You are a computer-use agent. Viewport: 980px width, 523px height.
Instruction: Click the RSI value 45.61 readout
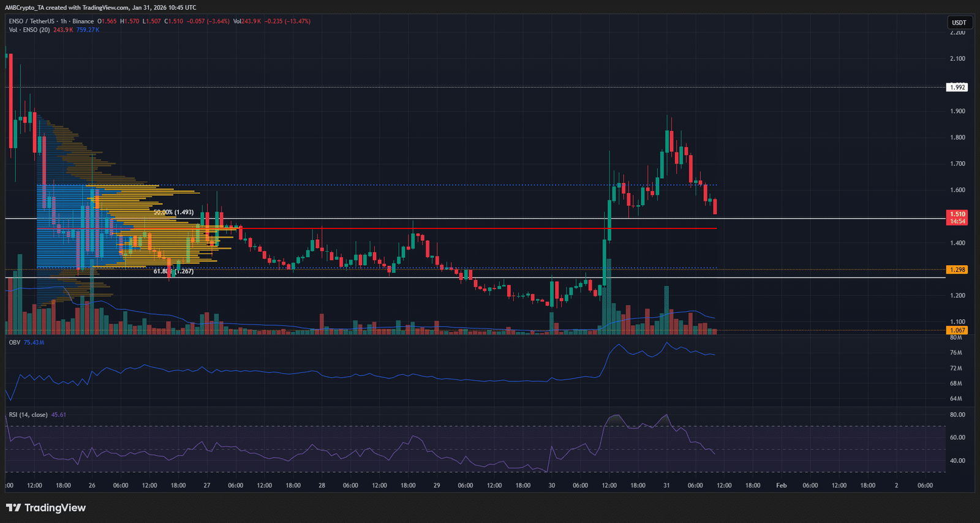click(59, 415)
